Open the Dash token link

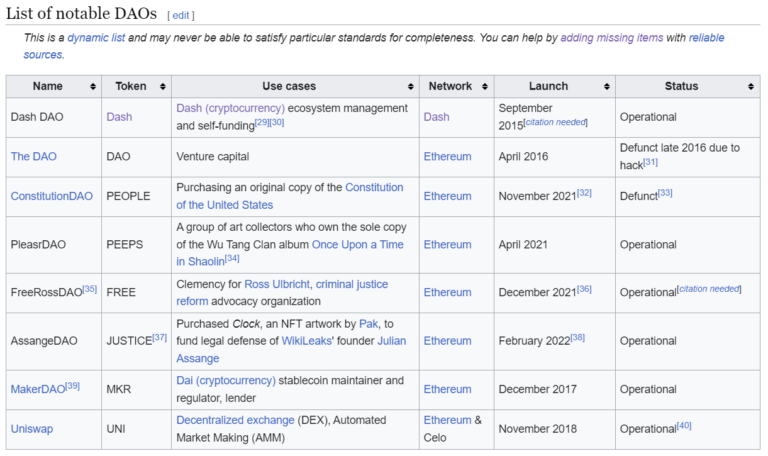click(x=119, y=117)
